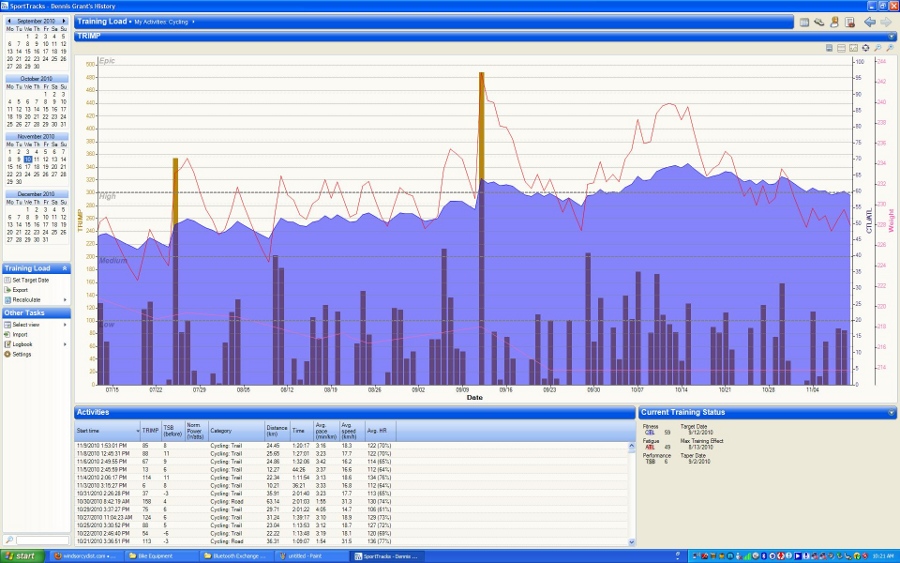Open the running shoe equipment view icon
Image resolution: width=900 pixels, height=563 pixels.
coord(819,22)
